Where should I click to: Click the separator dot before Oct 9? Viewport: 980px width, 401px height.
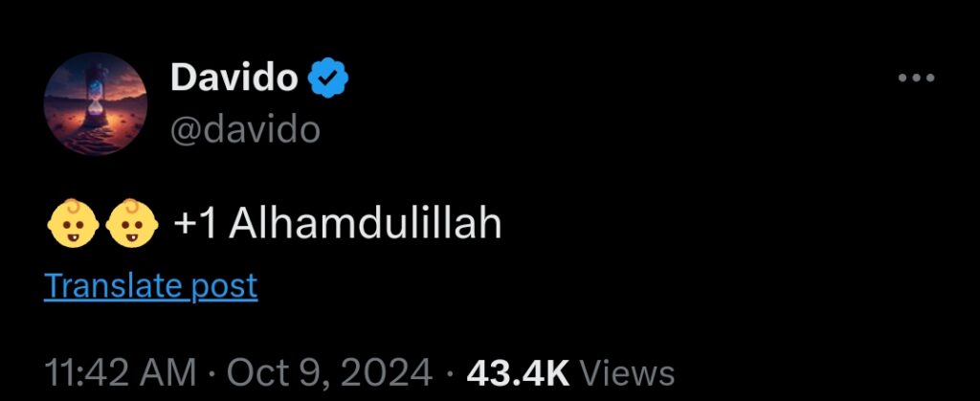tap(212, 373)
